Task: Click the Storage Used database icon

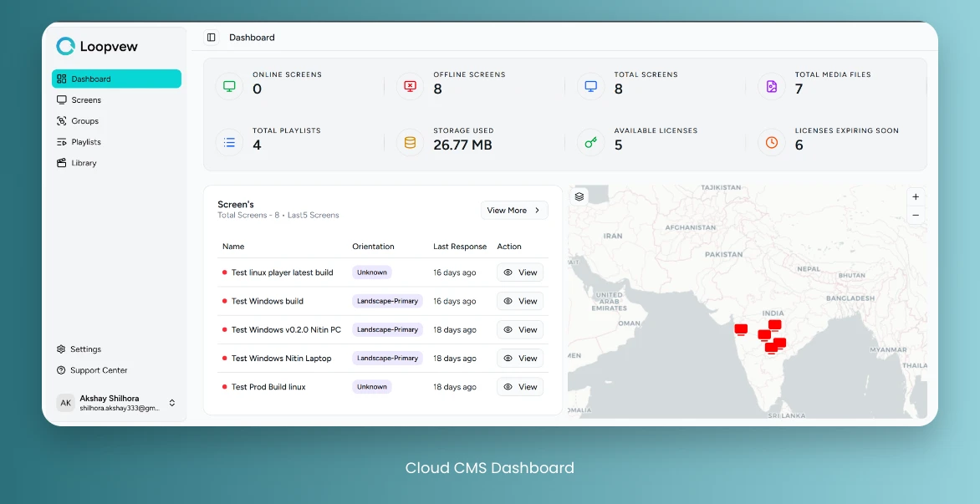Action: 410,142
